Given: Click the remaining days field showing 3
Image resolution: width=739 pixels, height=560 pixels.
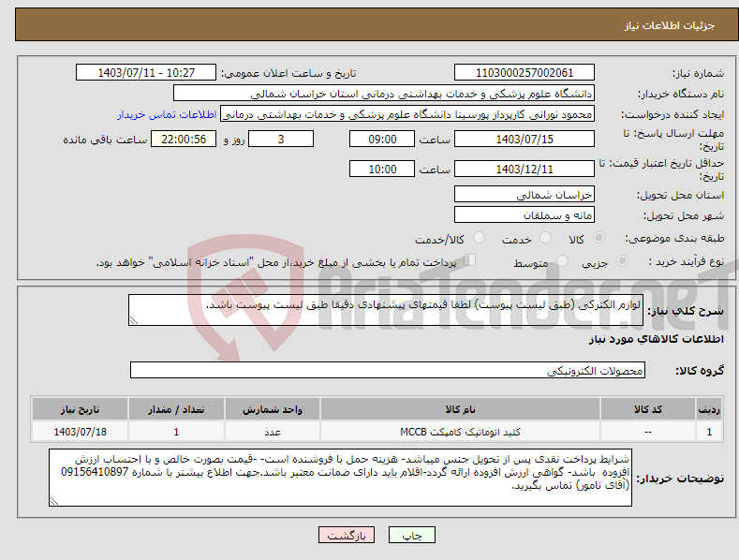Looking at the screenshot, I should tap(281, 139).
